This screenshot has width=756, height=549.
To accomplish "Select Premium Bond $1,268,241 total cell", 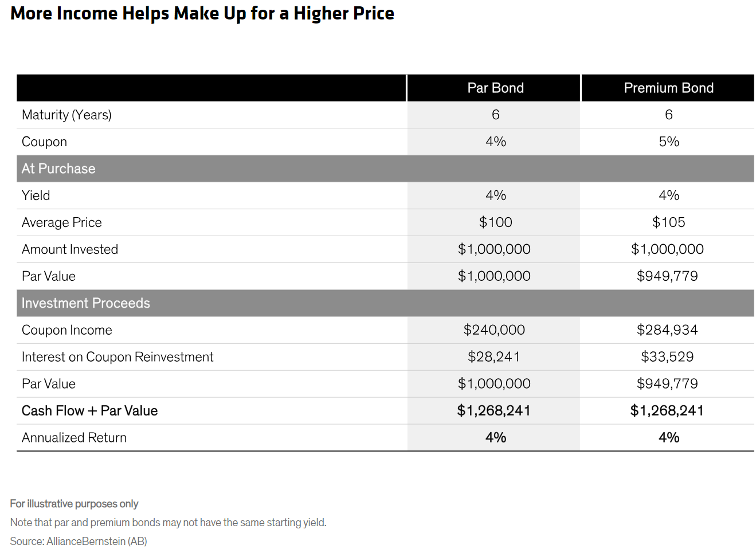I will (x=668, y=411).
